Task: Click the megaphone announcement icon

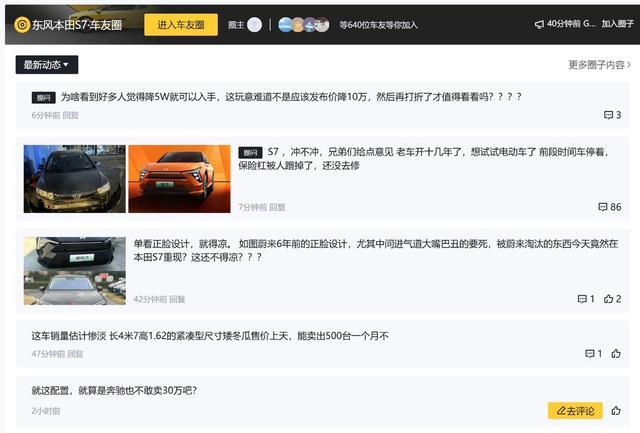Action: coord(539,24)
